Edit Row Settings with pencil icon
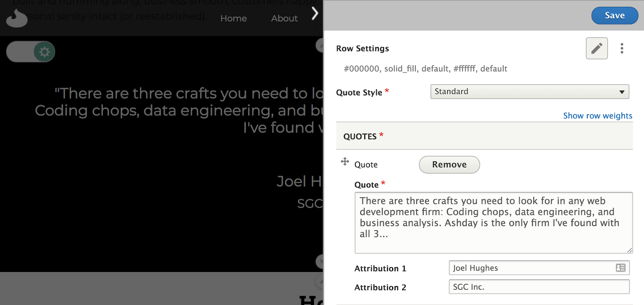Viewport: 644px width, 305px height. pyautogui.click(x=597, y=48)
